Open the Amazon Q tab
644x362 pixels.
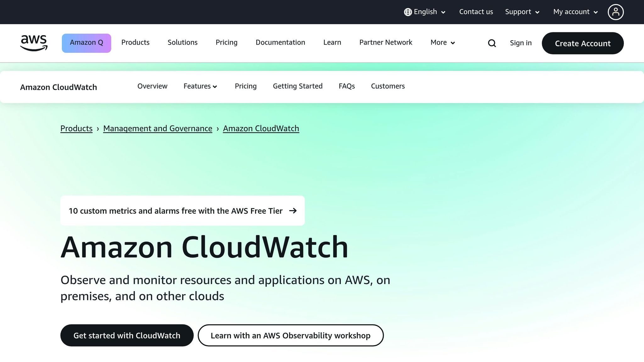click(86, 43)
